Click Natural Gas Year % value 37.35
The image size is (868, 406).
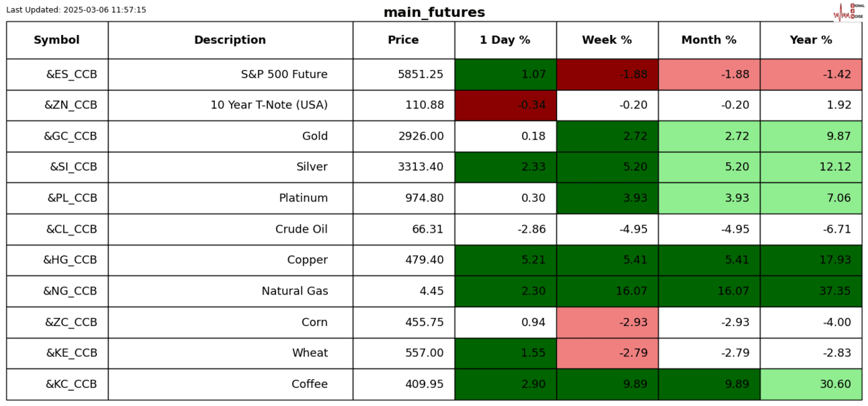[x=811, y=291]
